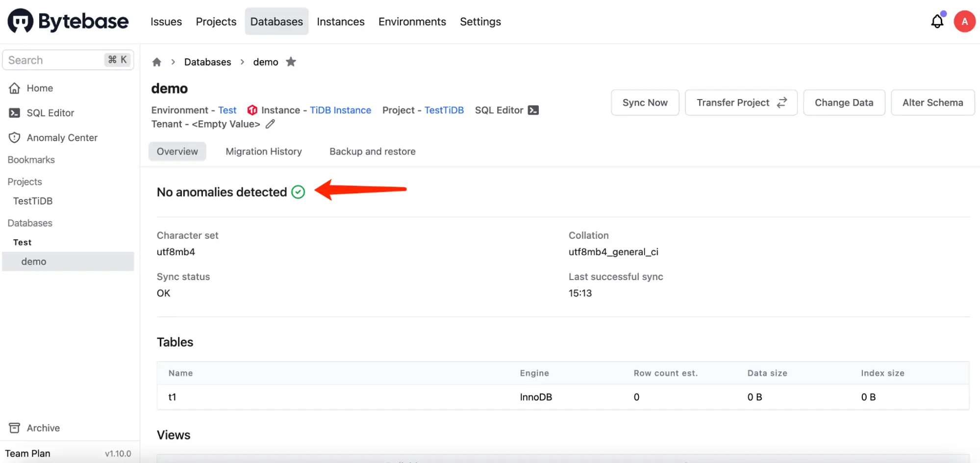
Task: Toggle the bookmark star next to demo
Action: [291, 62]
